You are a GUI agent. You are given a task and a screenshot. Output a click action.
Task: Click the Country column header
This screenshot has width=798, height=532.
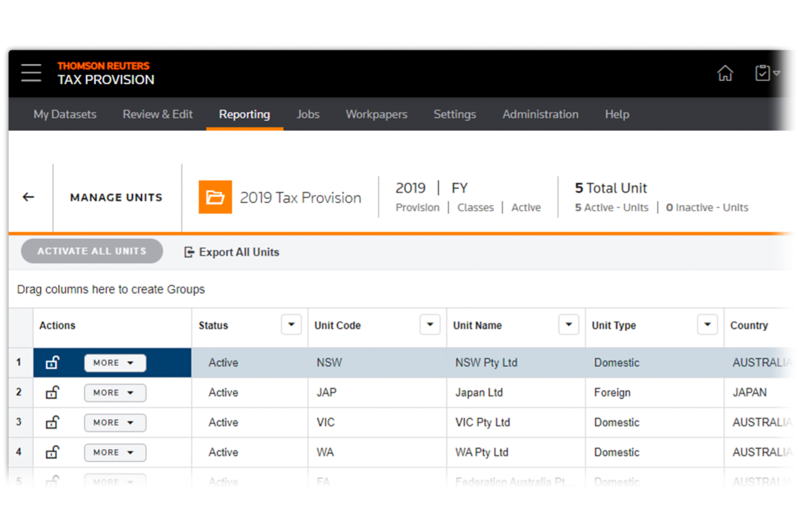749,326
